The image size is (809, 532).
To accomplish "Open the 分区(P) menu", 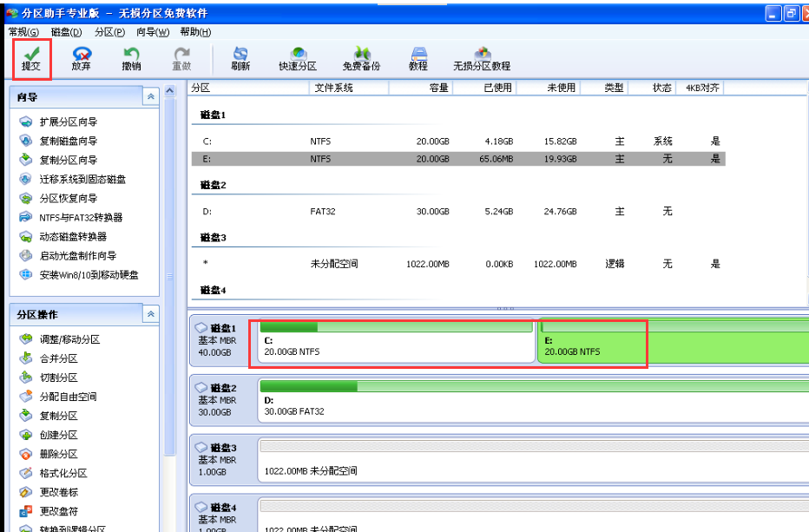I will (110, 32).
